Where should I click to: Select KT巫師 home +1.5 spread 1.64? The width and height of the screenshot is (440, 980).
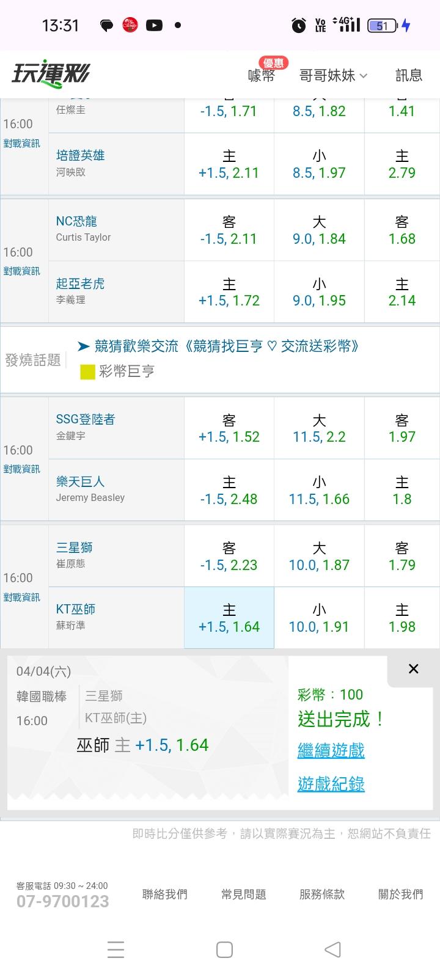pyautogui.click(x=229, y=618)
